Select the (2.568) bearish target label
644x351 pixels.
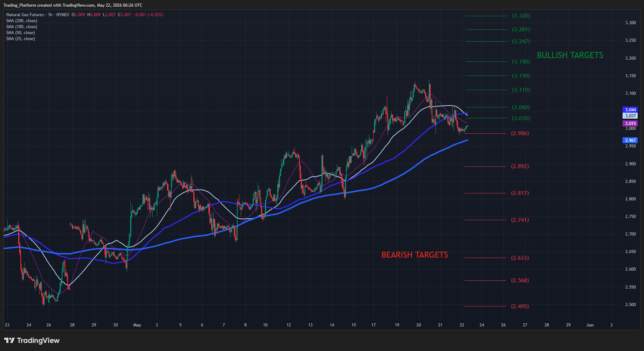(x=520, y=280)
